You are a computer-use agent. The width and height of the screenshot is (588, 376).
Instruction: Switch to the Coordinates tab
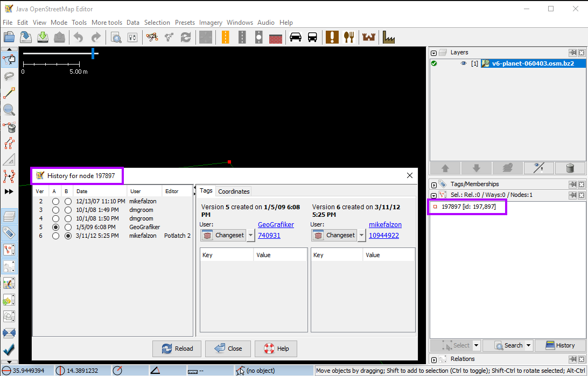pos(234,191)
